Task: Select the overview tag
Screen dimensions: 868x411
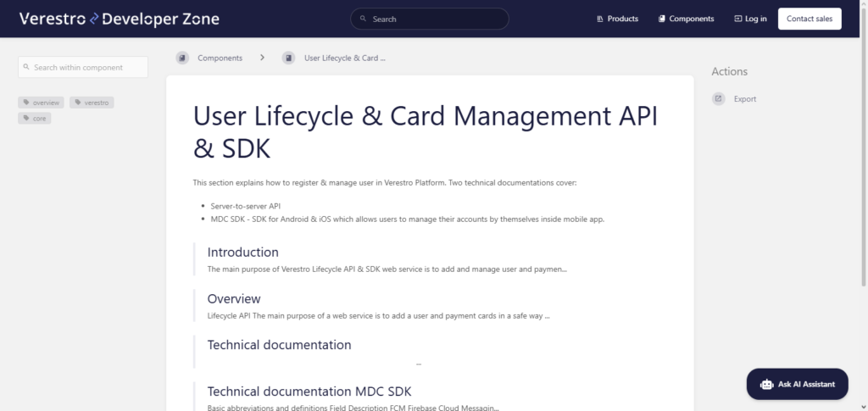Action: (x=41, y=103)
